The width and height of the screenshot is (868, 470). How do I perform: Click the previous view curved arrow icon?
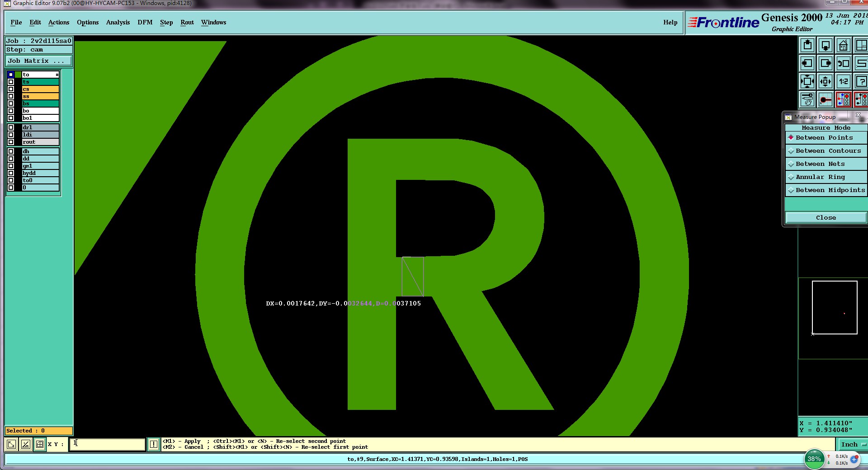(844, 63)
